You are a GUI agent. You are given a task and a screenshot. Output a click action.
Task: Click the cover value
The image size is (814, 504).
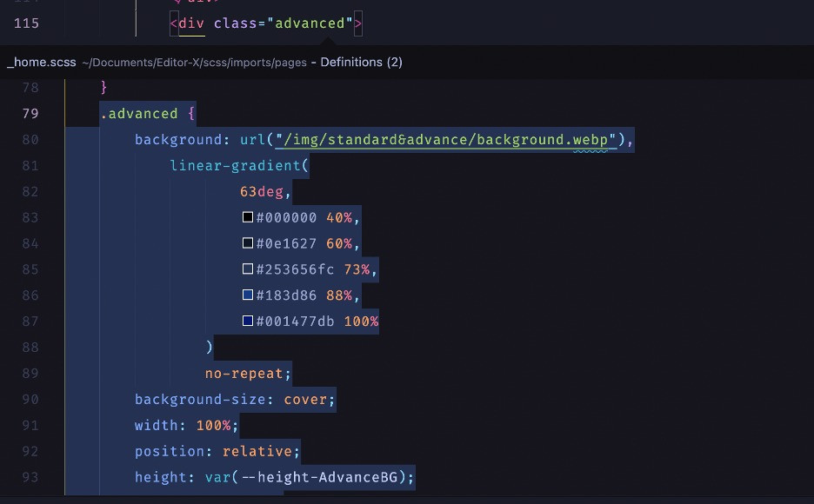coord(305,399)
